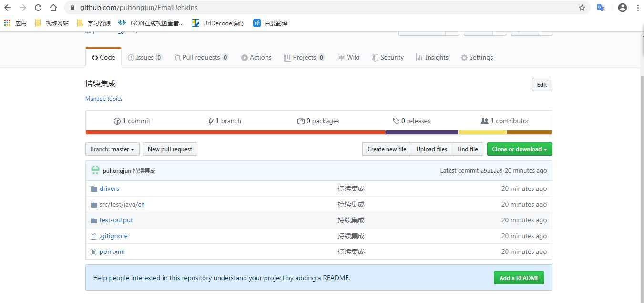The width and height of the screenshot is (644, 303).
Task: Open the Security tab
Action: 388,57
